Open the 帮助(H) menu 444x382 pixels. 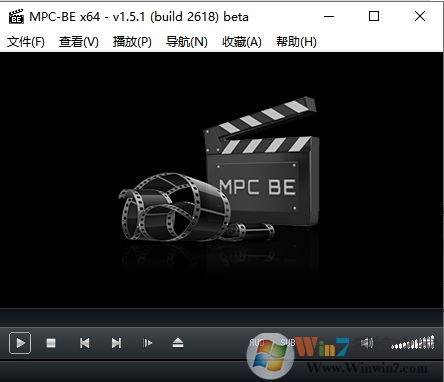296,42
